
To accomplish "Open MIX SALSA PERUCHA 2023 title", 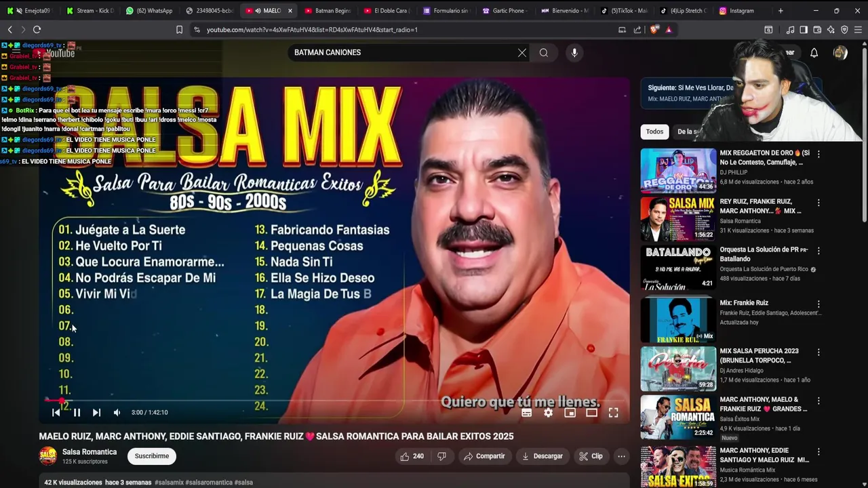I will [x=759, y=356].
